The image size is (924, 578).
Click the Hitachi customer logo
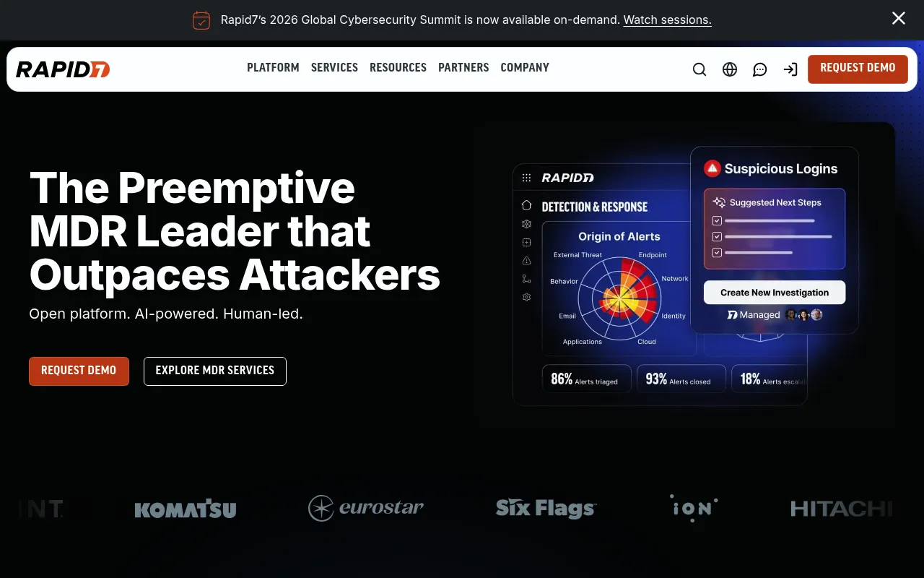pyautogui.click(x=842, y=509)
